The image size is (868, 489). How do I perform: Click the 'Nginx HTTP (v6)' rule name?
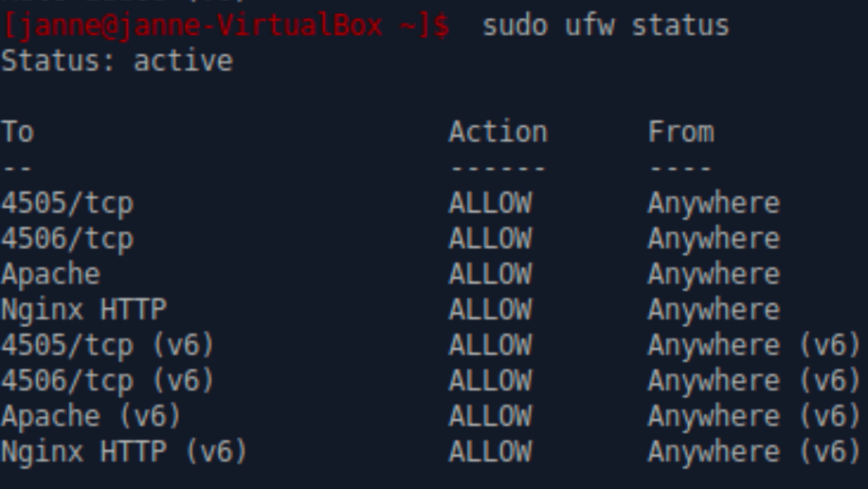pos(124,452)
